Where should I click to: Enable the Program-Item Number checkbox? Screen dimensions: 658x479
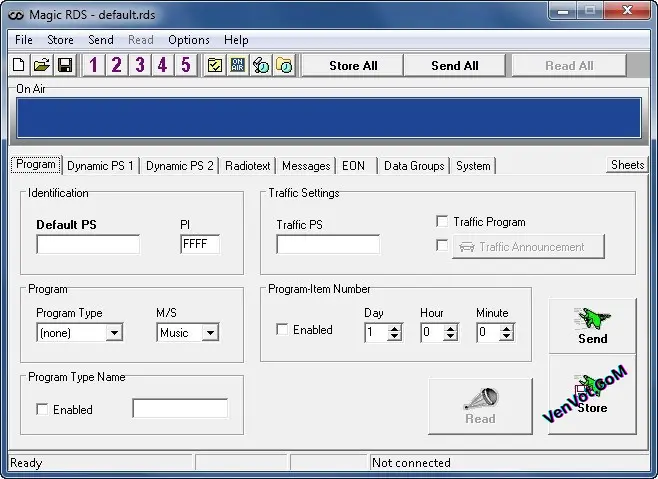click(282, 329)
